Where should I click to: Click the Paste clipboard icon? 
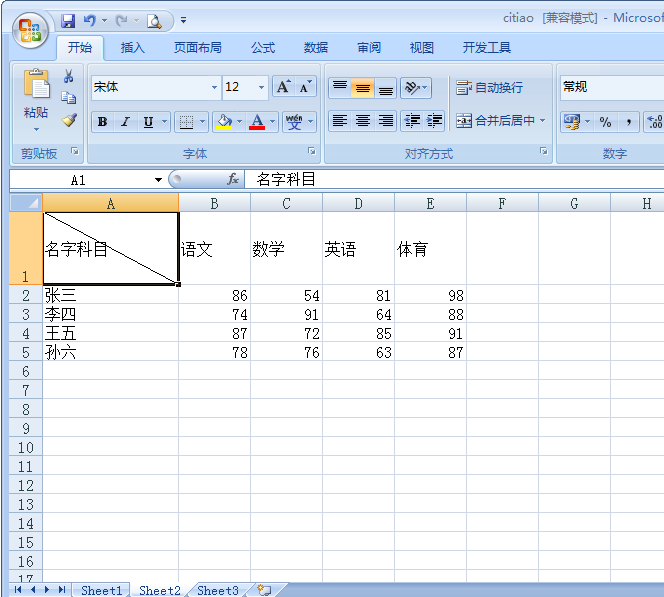36,83
